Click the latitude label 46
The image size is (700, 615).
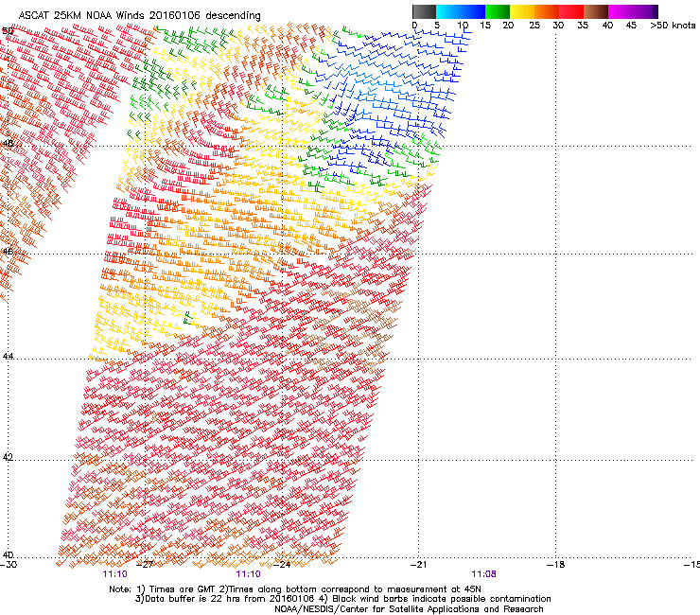8,252
